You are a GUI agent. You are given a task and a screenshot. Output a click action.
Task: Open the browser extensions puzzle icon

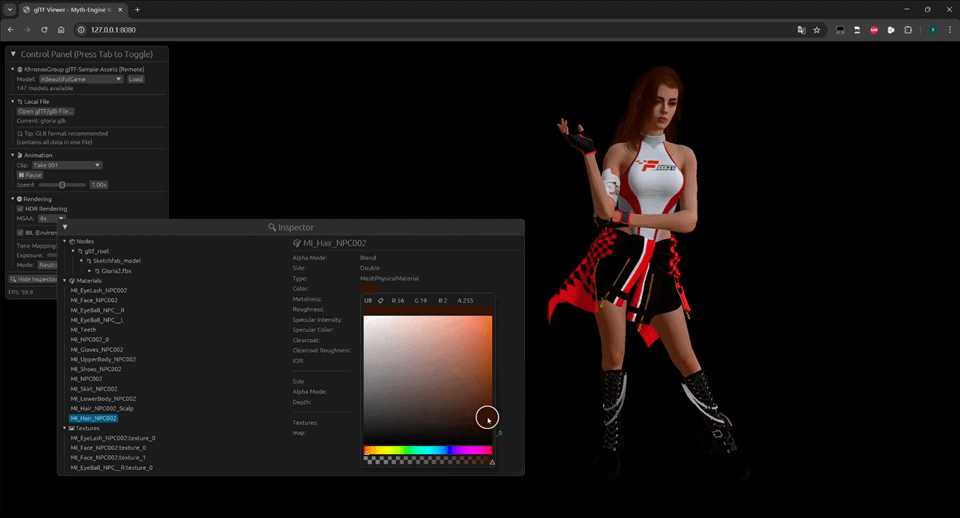[908, 30]
